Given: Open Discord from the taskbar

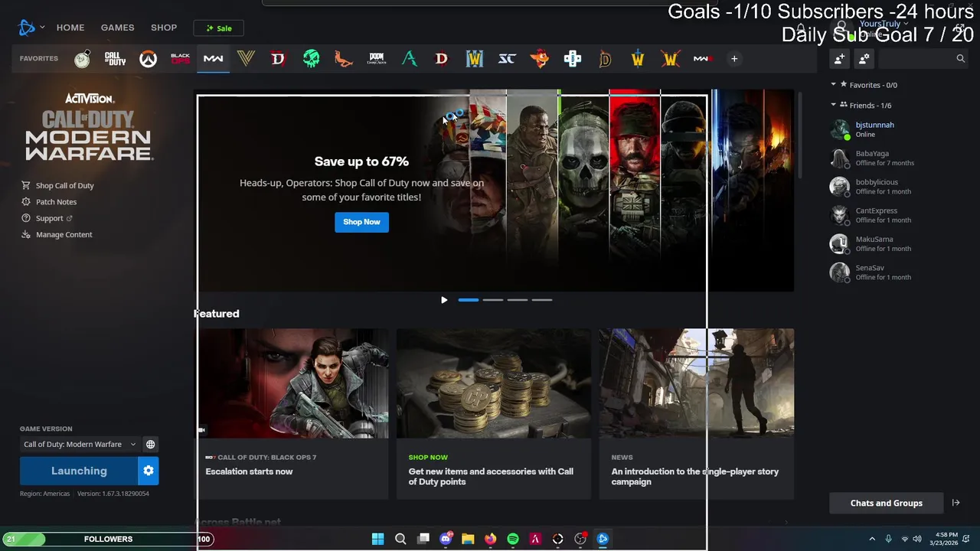Looking at the screenshot, I should pyautogui.click(x=446, y=539).
